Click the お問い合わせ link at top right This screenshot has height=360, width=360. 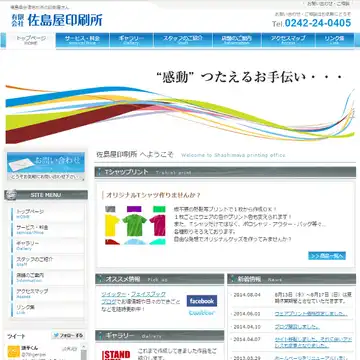point(328,4)
